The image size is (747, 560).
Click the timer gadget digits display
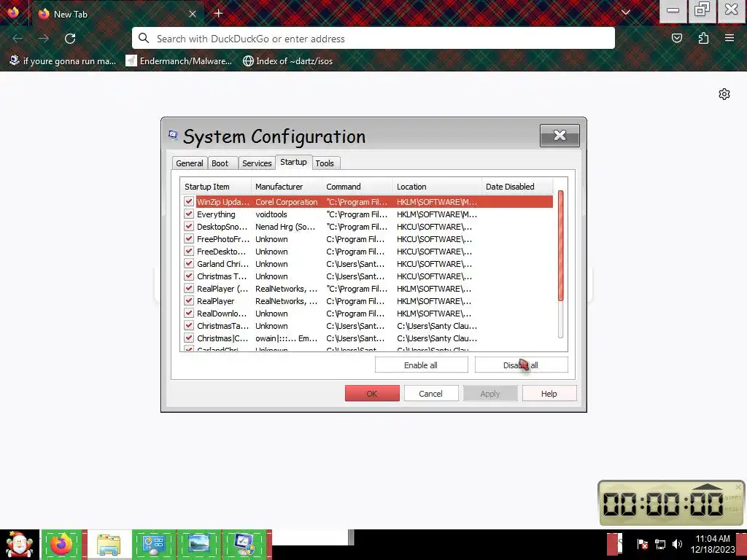coord(662,504)
